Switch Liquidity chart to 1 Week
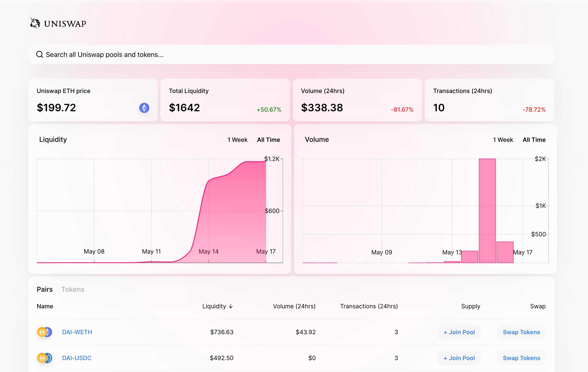Screen dimensions: 588x372 [237, 140]
